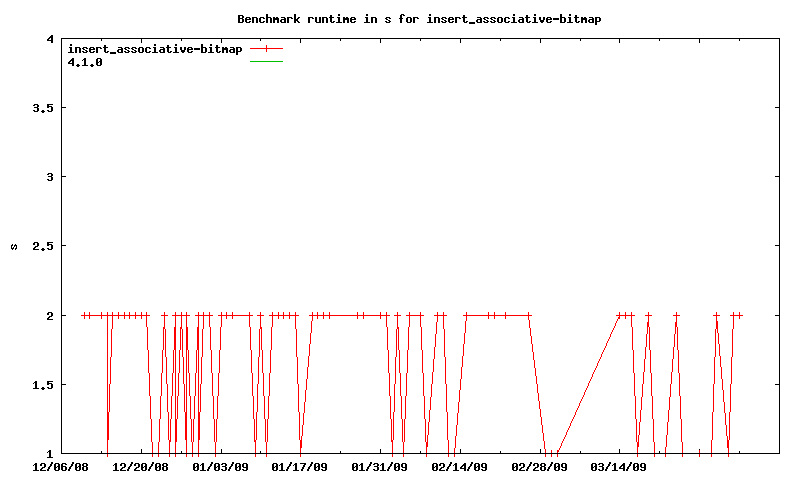Click red line sample beside insert_associative-bitmap legend
The image size is (800, 480).
click(267, 49)
